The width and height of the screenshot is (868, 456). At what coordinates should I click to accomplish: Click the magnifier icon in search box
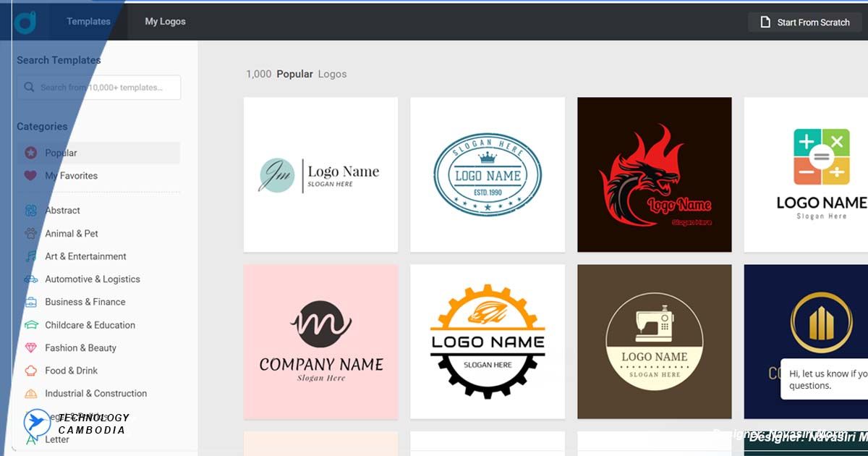tap(30, 87)
